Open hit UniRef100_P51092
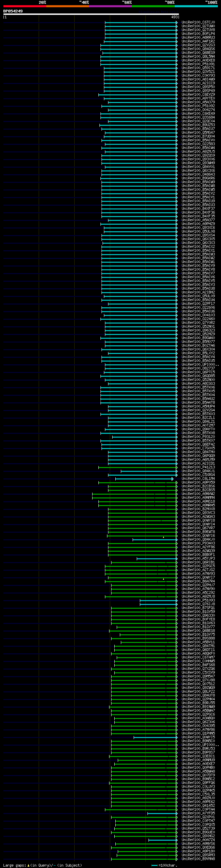 pos(198,106)
